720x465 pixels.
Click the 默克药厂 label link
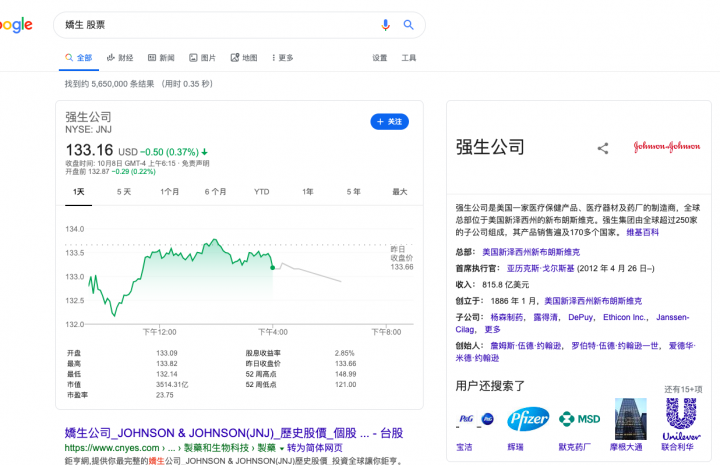click(574, 447)
